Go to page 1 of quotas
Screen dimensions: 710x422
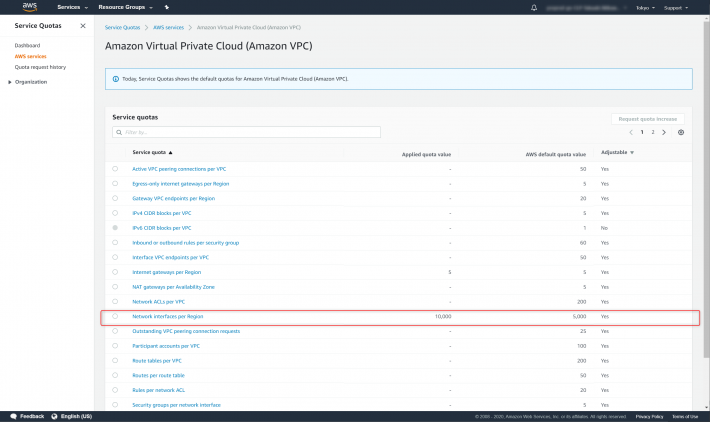[x=642, y=132]
